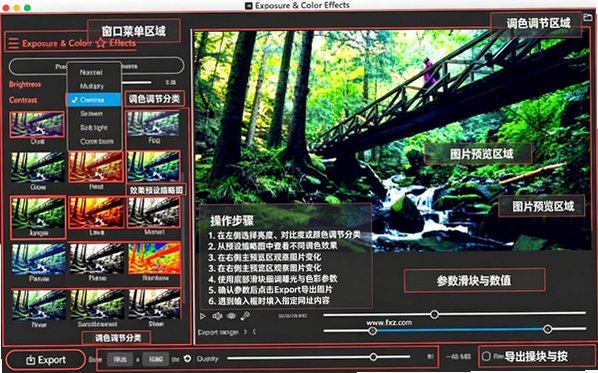The width and height of the screenshot is (598, 373).
Task: Click the second size input field
Action: point(155,359)
